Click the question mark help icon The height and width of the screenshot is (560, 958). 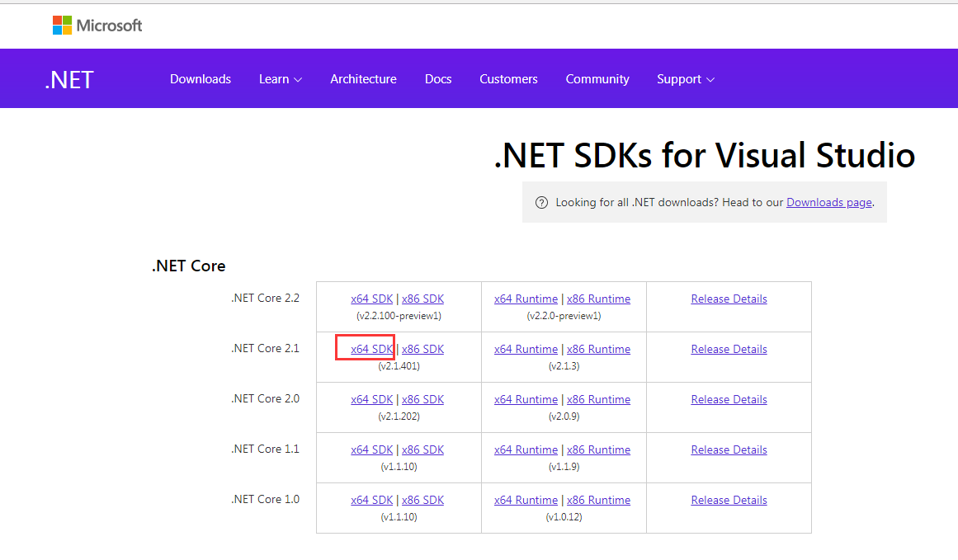pos(541,203)
